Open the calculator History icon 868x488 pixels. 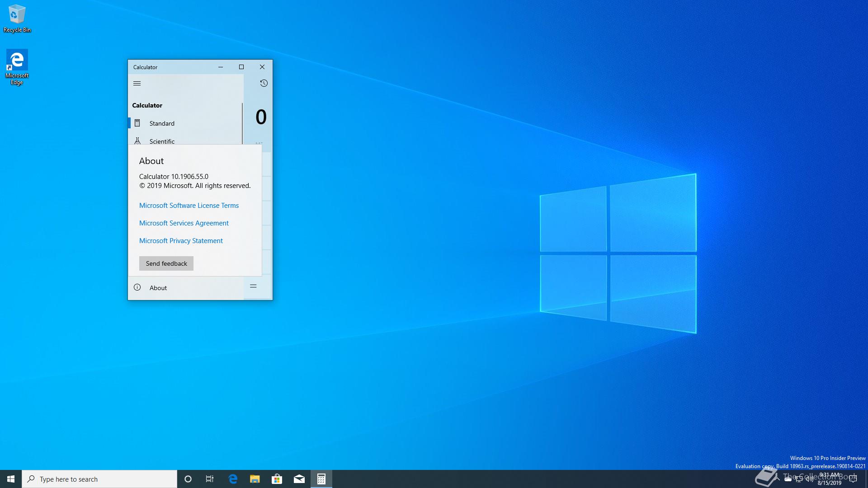[x=264, y=83]
